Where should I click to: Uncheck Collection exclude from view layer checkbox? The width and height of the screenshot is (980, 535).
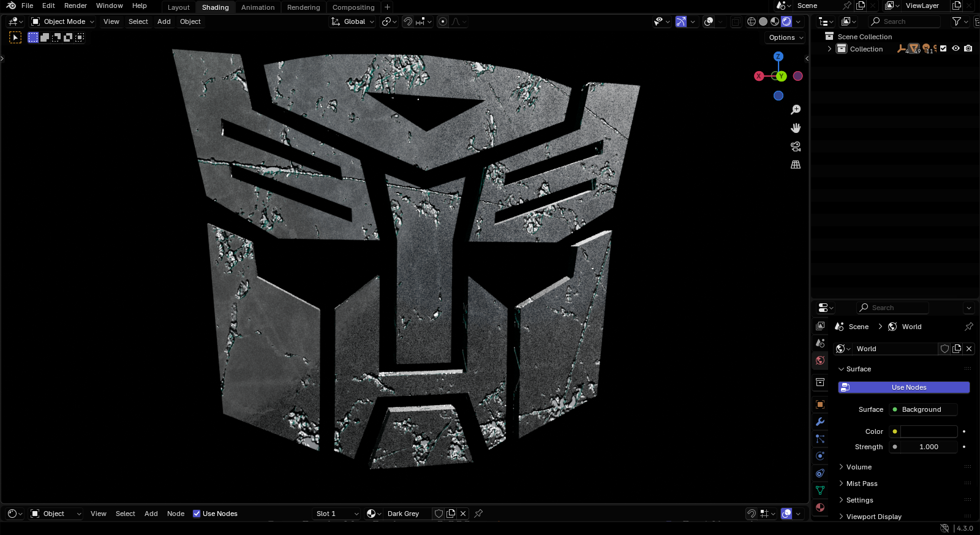coord(943,48)
